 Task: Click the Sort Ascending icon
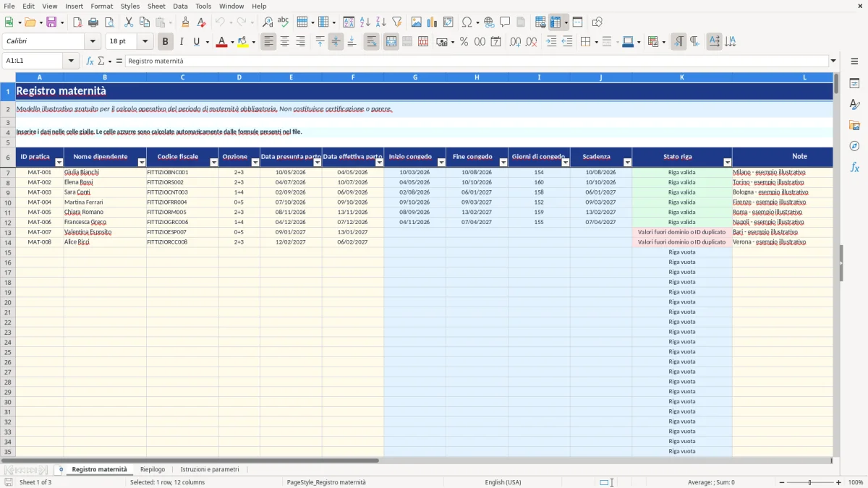point(365,22)
